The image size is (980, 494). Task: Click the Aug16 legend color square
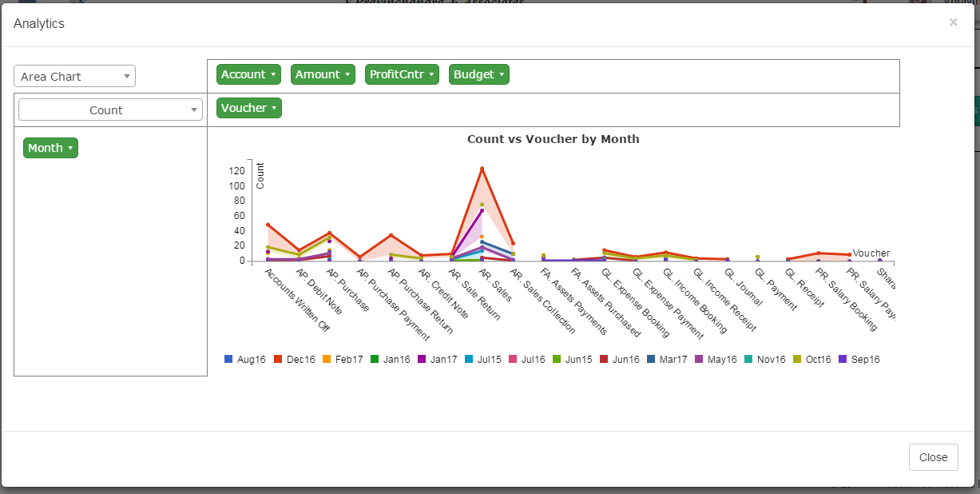coord(228,360)
